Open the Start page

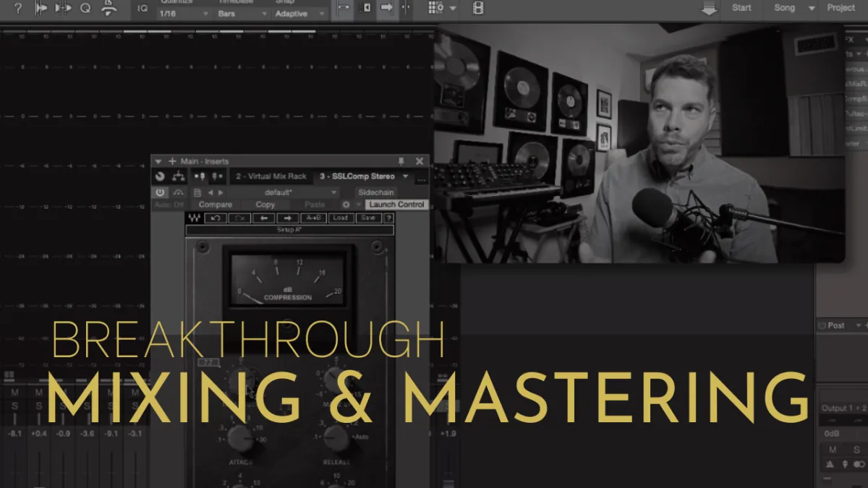741,8
